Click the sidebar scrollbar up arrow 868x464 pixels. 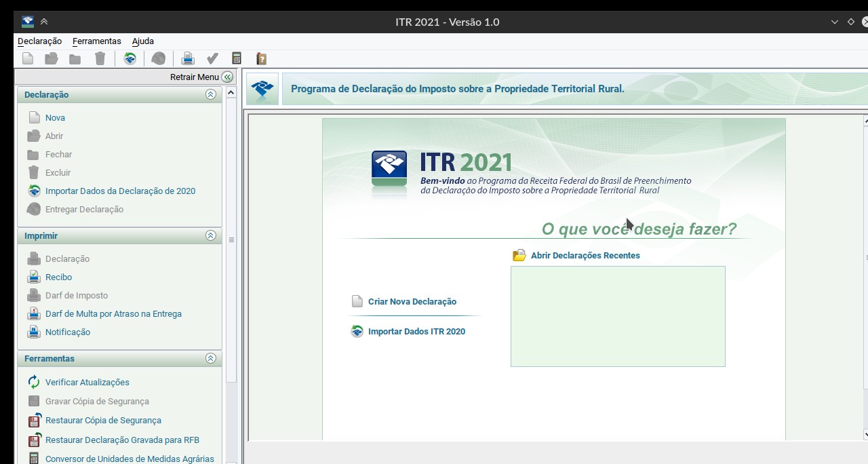231,92
